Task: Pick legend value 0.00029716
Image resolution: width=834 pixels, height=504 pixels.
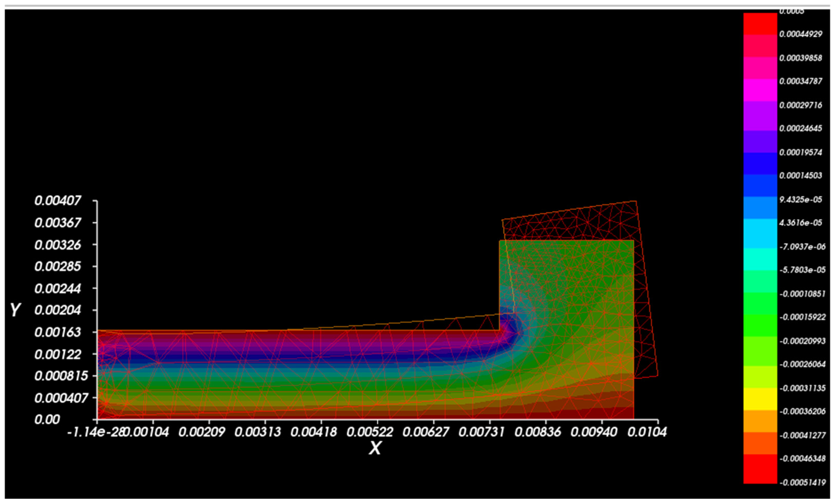Action: (x=801, y=105)
